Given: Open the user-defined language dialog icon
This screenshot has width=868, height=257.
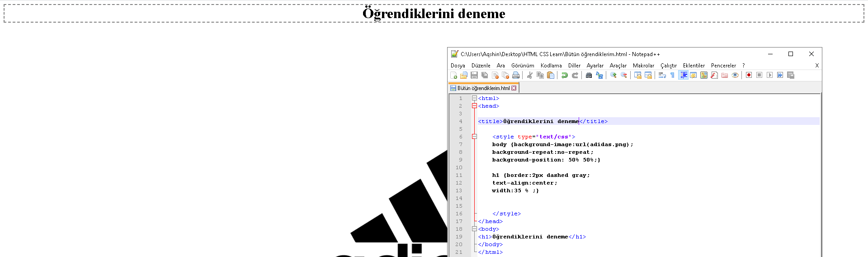Looking at the screenshot, I should pyautogui.click(x=693, y=75).
